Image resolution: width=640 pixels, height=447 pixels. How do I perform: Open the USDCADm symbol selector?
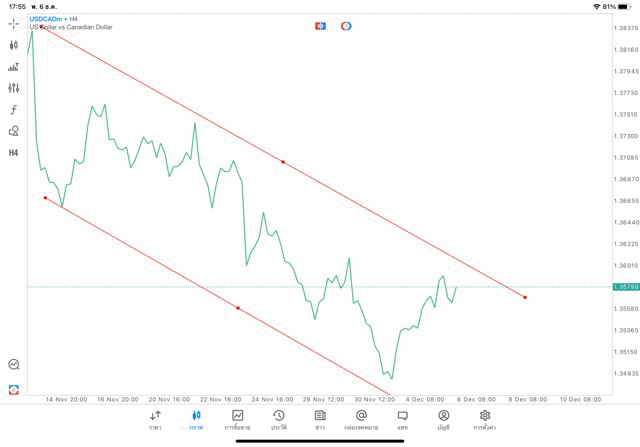coord(46,19)
